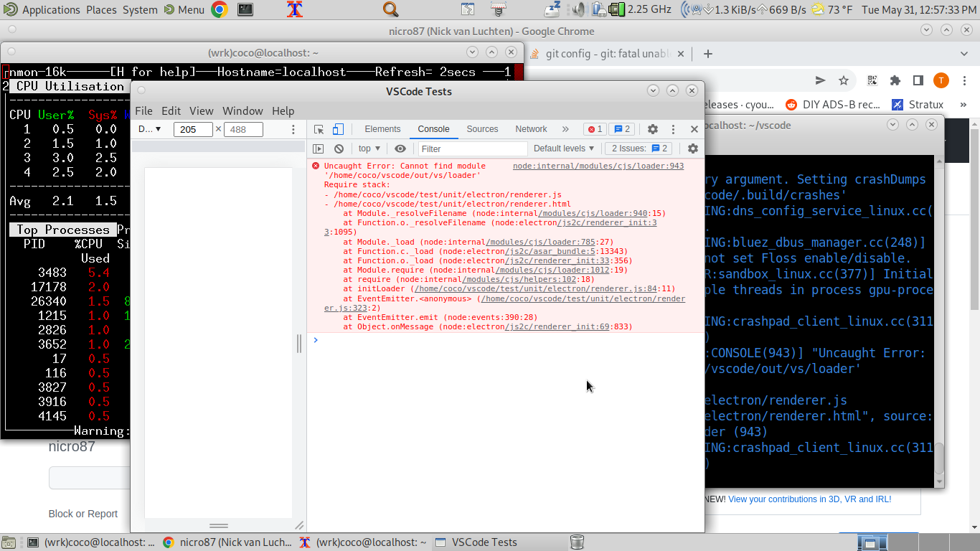980x551 pixels.
Task: Switch to VSCode Tests in the taskbar
Action: coord(476,542)
